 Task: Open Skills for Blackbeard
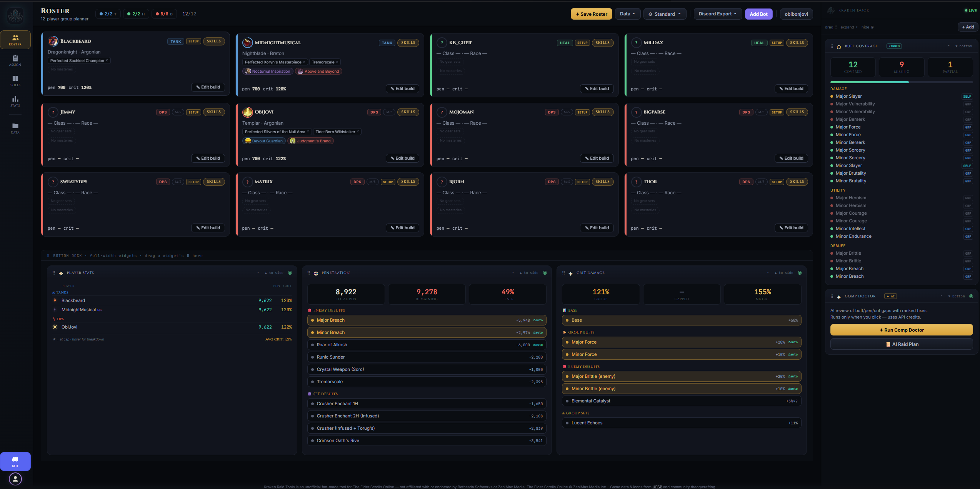coord(214,41)
